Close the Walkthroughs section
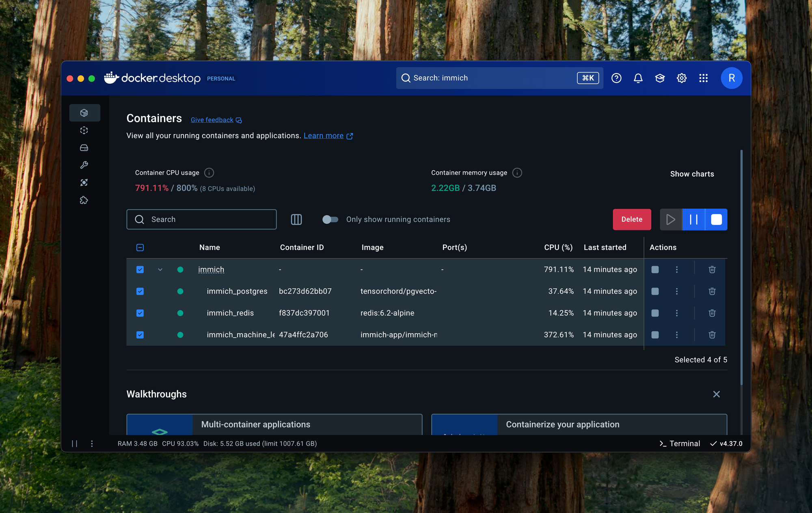 [x=717, y=394]
